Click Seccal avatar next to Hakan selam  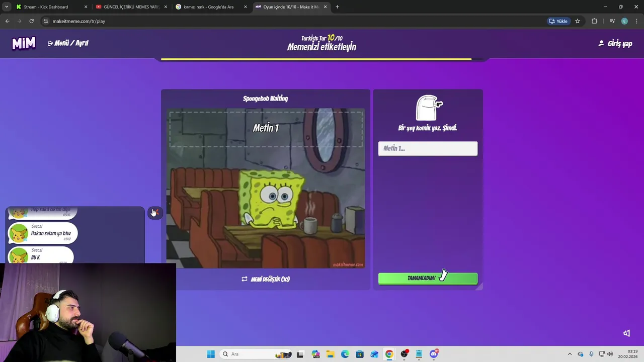click(19, 233)
